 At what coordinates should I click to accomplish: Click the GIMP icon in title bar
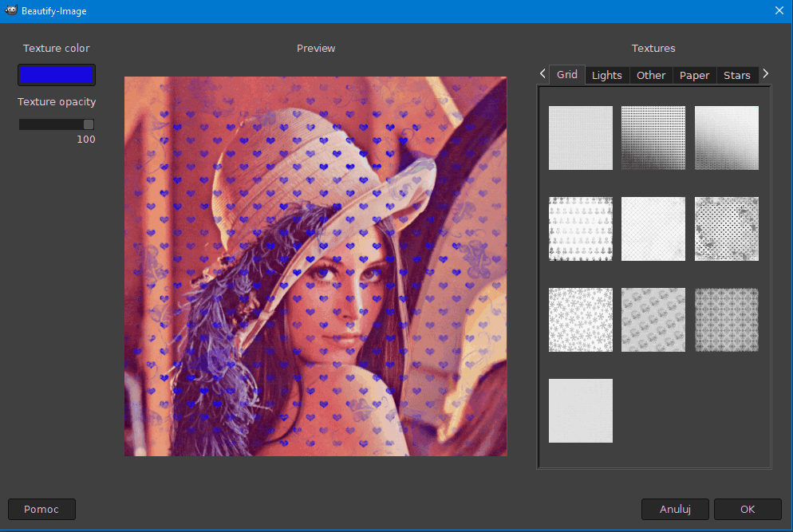click(x=11, y=10)
